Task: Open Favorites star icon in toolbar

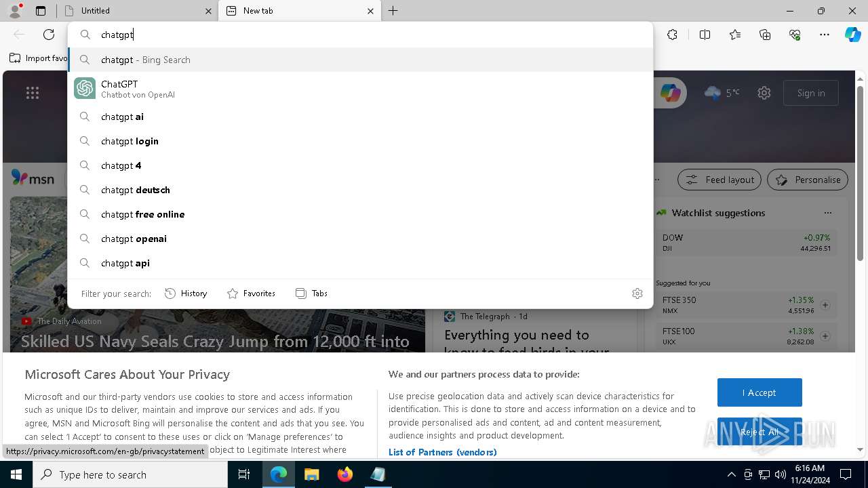Action: click(x=735, y=35)
